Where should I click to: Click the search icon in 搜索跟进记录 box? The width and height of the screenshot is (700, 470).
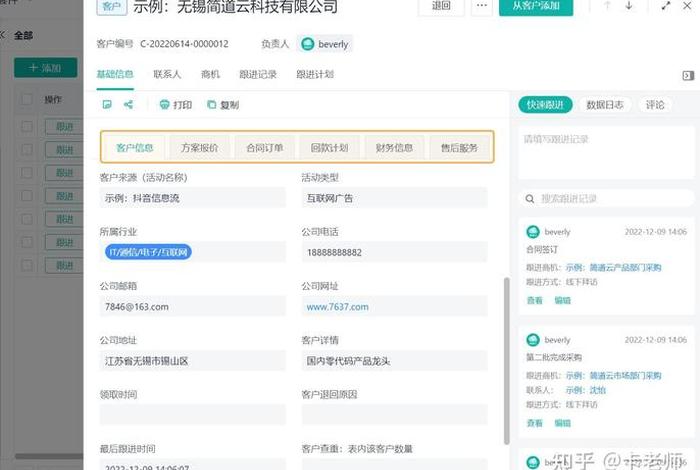click(530, 199)
